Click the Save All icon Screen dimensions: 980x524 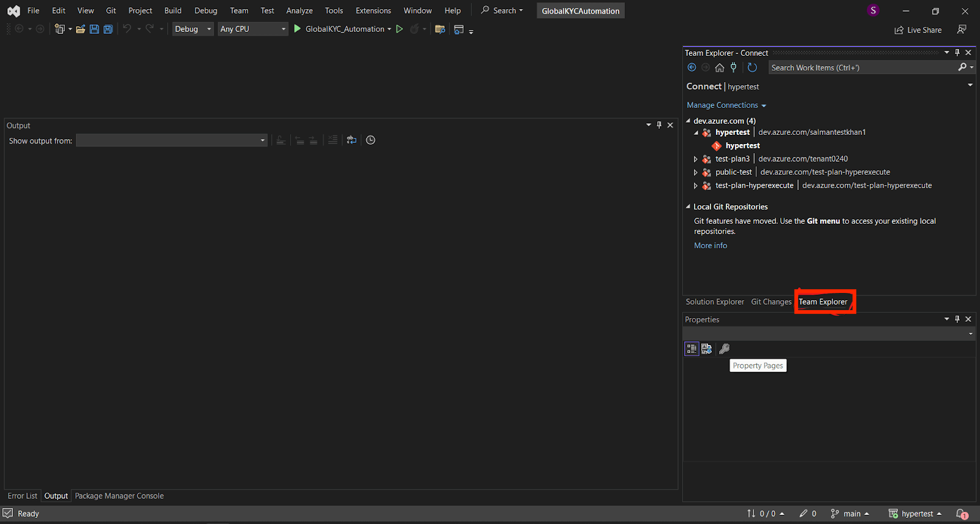click(108, 29)
